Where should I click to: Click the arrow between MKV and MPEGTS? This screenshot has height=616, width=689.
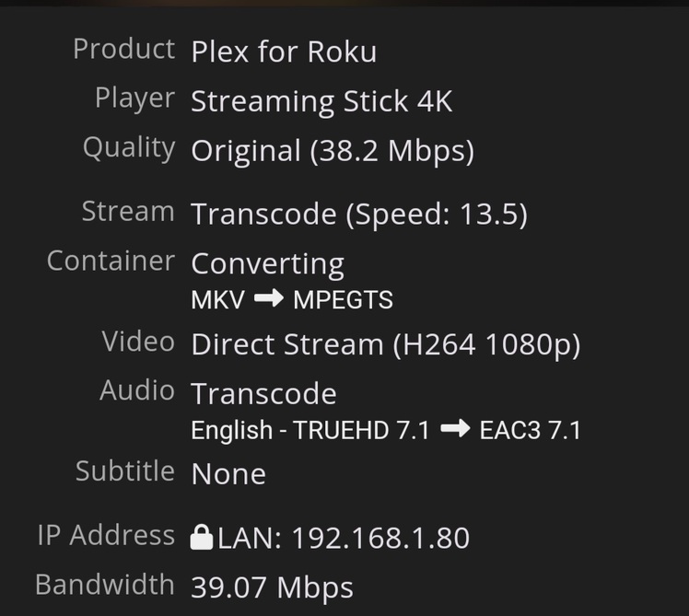[266, 298]
